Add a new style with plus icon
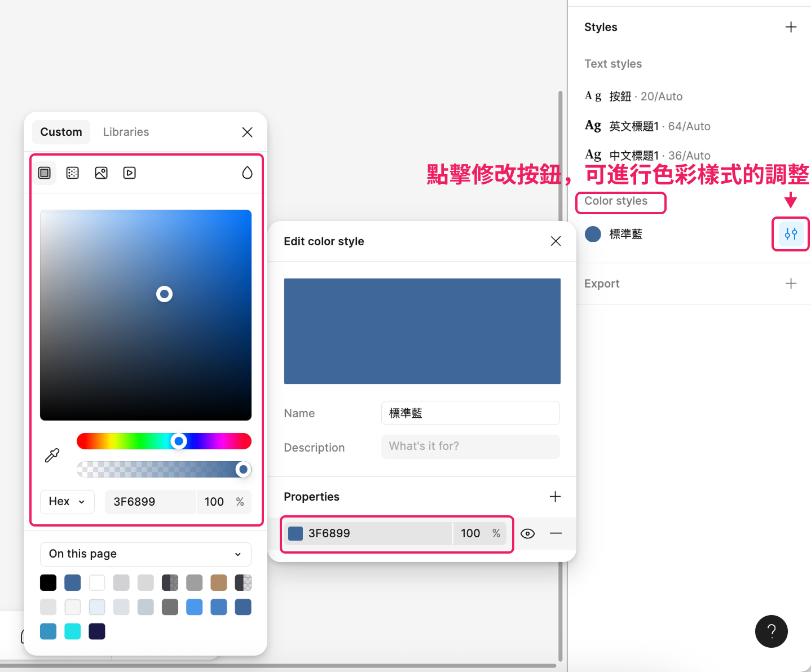Viewport: 811px width, 672px height. pyautogui.click(x=791, y=27)
